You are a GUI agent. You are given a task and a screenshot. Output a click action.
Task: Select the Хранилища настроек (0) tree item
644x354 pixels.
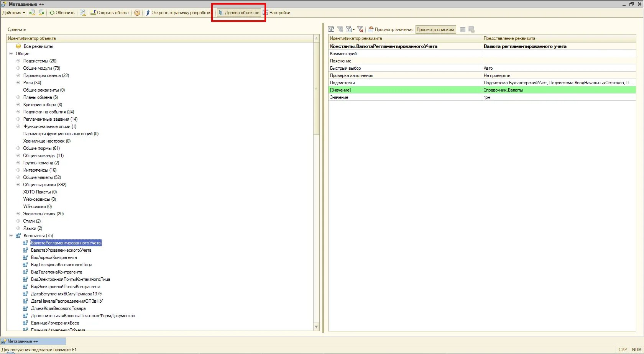47,141
